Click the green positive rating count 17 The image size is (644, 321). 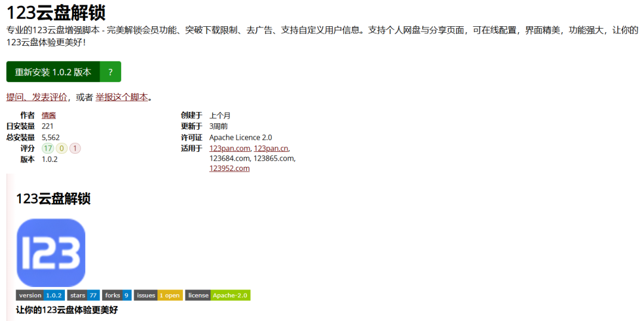48,148
